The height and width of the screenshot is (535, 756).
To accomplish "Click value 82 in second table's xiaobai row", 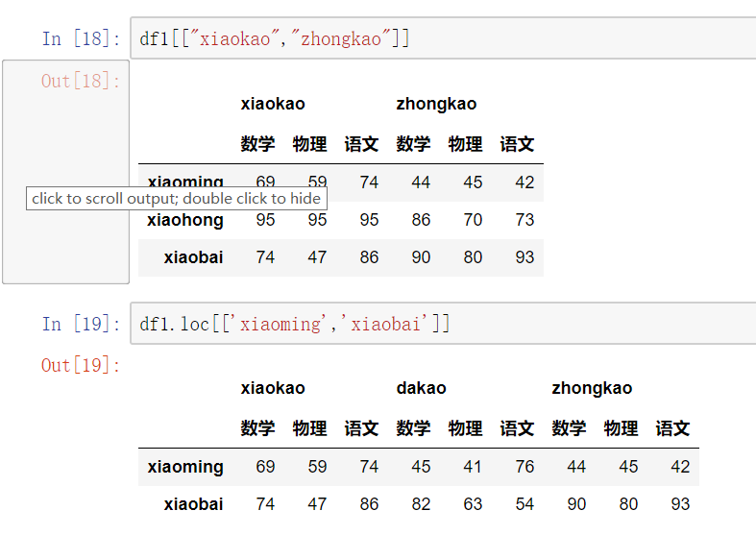I will pos(421,504).
